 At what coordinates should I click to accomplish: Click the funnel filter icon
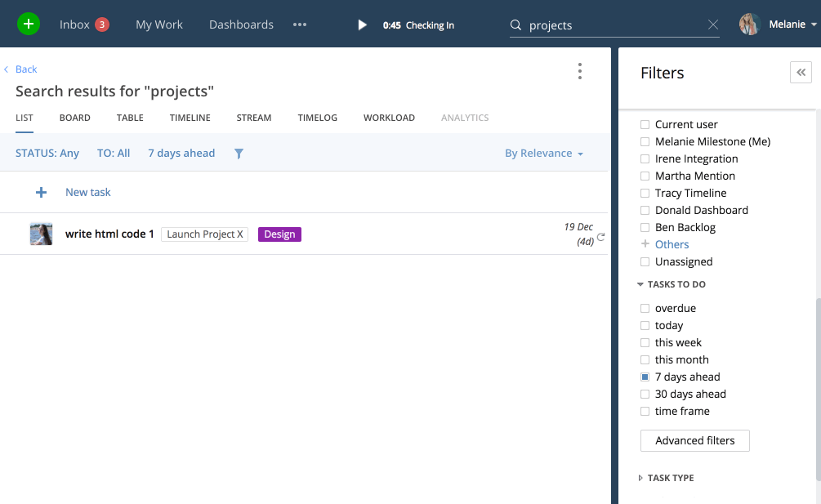239,154
